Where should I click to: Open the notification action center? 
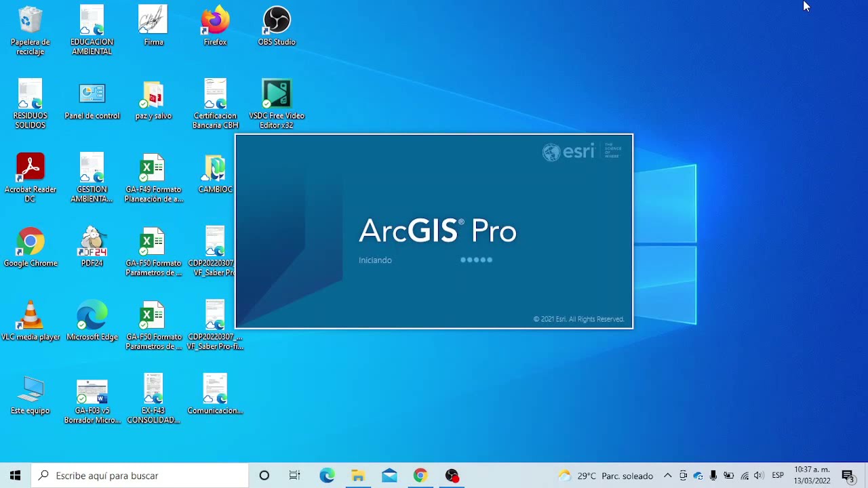pos(848,476)
